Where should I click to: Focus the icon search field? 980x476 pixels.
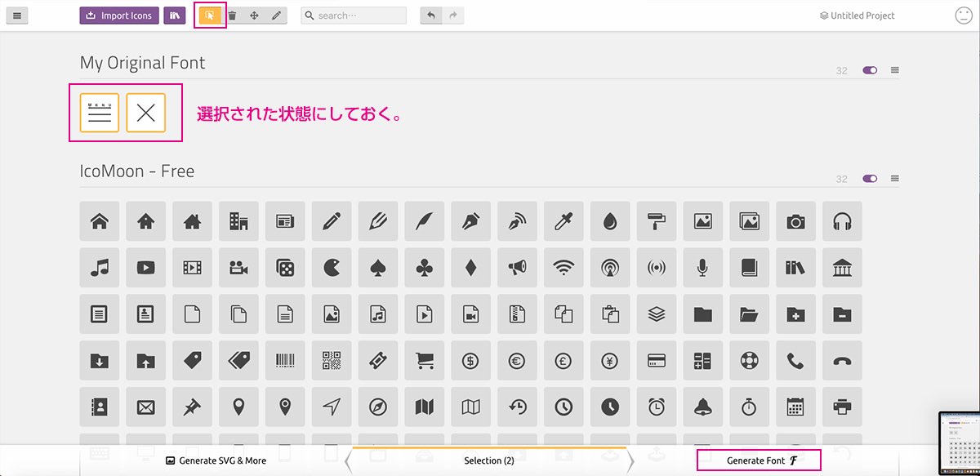tap(359, 16)
